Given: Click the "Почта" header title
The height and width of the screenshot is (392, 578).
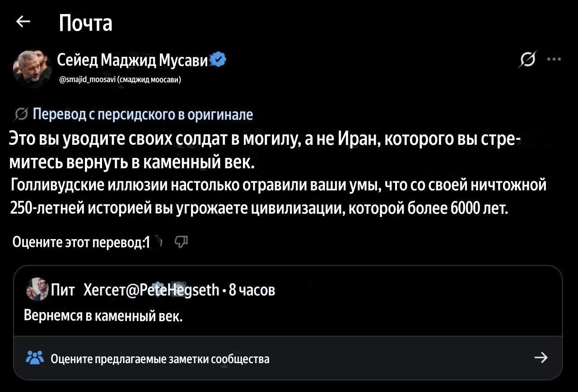Looking at the screenshot, I should pyautogui.click(x=85, y=23).
